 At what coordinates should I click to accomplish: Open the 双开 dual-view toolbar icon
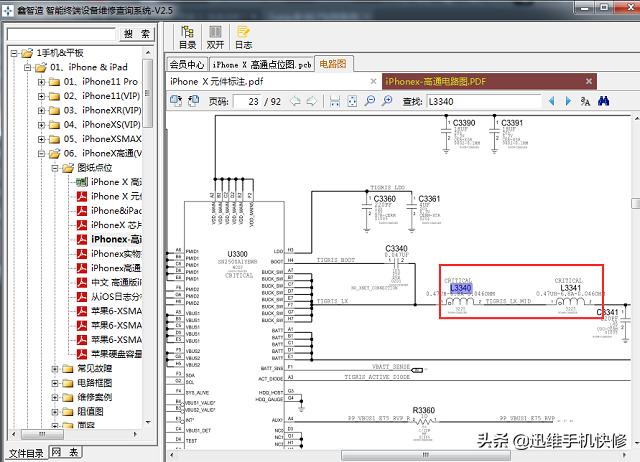point(215,37)
